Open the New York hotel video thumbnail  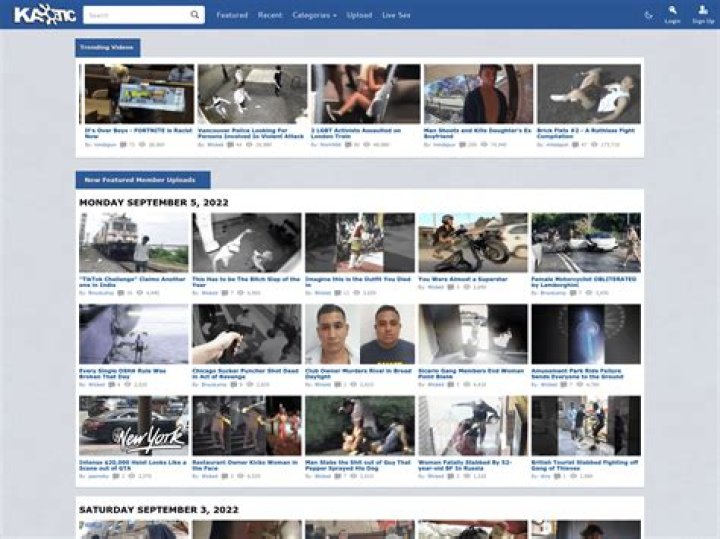pyautogui.click(x=133, y=425)
